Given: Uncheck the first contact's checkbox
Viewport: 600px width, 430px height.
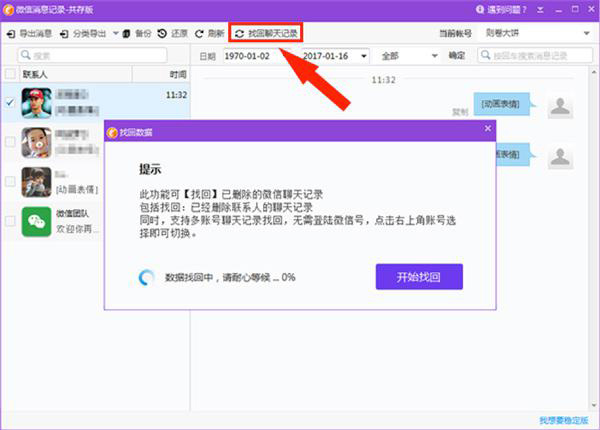Looking at the screenshot, I should click(10, 102).
